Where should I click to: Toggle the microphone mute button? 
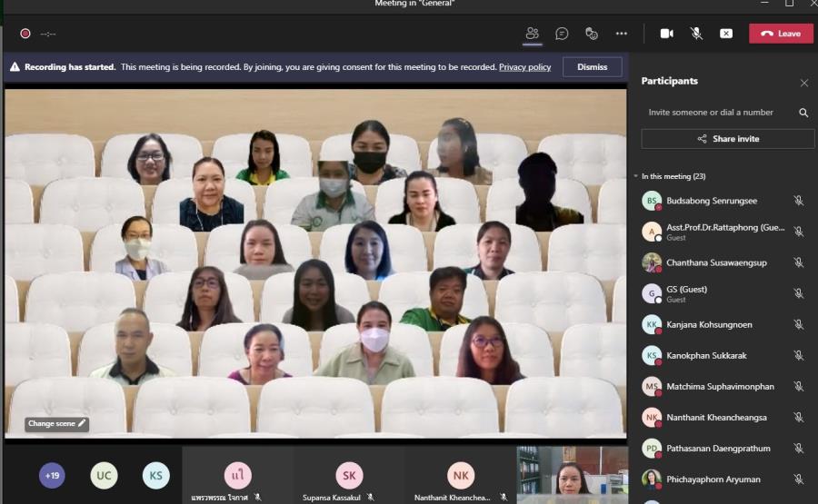[x=696, y=34]
